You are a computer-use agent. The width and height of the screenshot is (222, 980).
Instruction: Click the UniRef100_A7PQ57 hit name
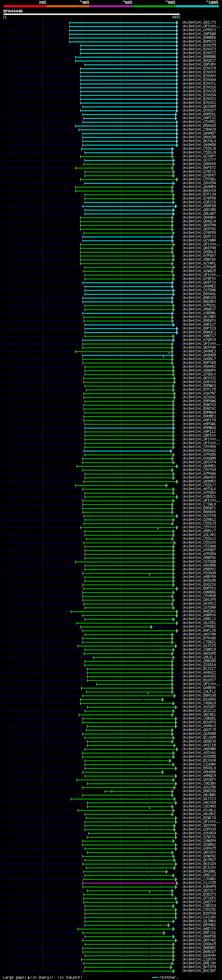(x=199, y=550)
